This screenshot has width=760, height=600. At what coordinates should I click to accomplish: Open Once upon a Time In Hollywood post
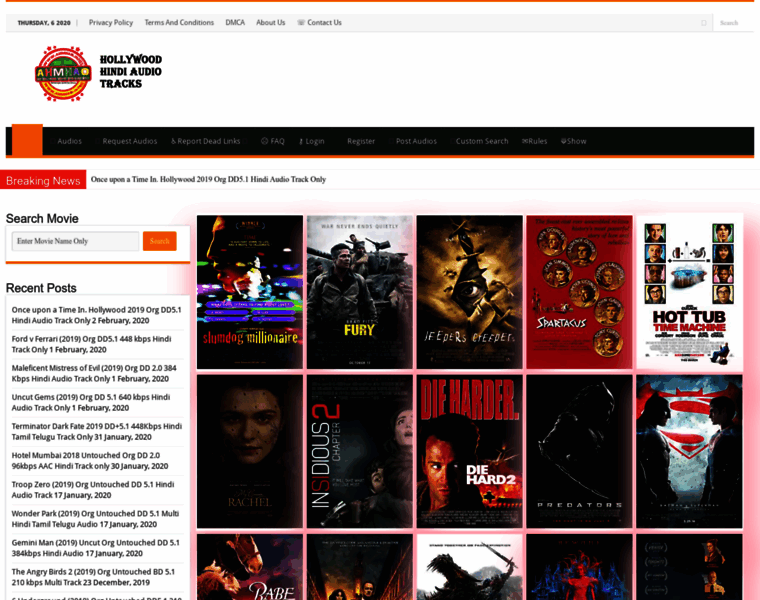(96, 315)
